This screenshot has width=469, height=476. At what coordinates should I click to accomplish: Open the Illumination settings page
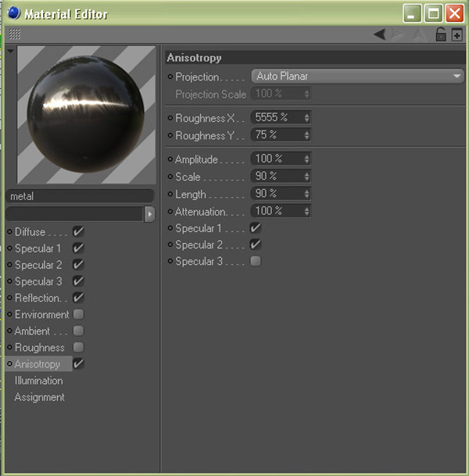click(x=38, y=381)
